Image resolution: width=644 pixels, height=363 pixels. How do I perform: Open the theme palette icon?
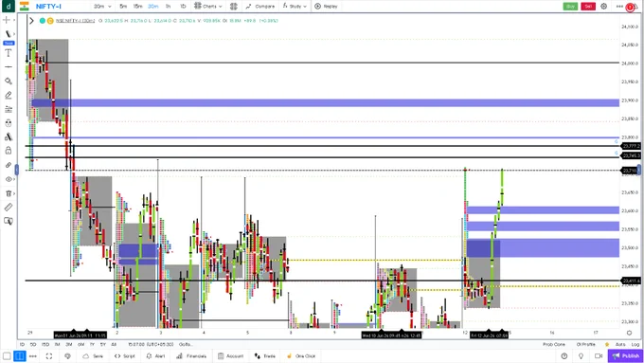[67, 356]
